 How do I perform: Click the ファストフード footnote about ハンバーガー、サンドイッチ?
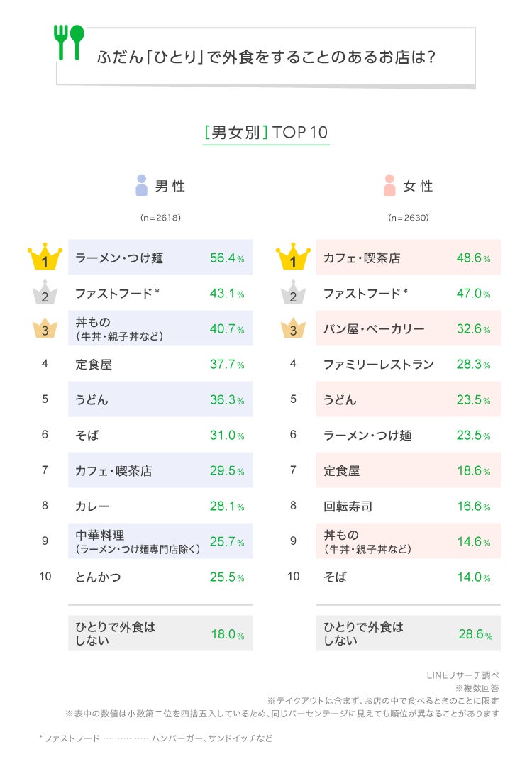coord(156,738)
